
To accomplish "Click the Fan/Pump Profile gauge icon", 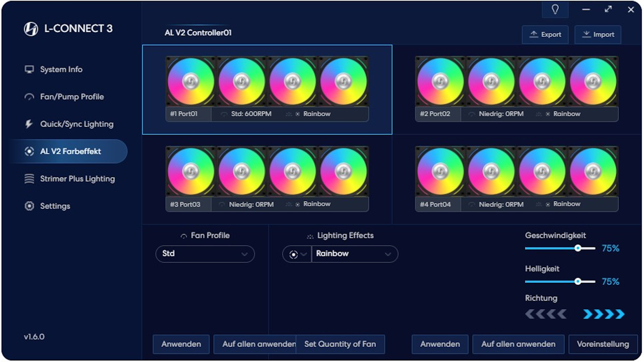I will (29, 97).
